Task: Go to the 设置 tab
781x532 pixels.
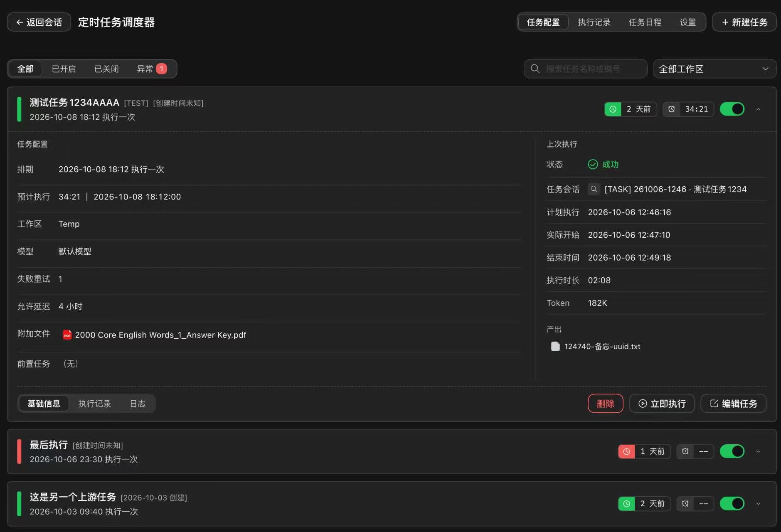Action: [687, 22]
